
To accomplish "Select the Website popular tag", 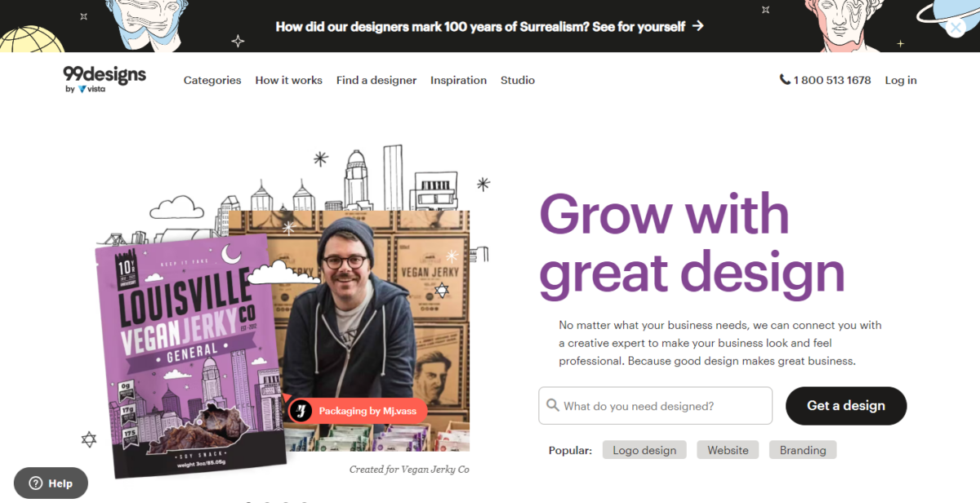I will pos(728,450).
